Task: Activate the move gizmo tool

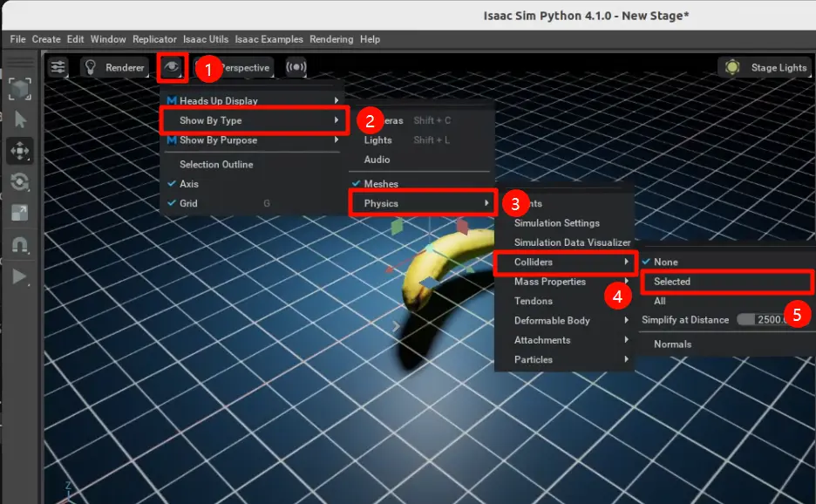Action: [20, 151]
